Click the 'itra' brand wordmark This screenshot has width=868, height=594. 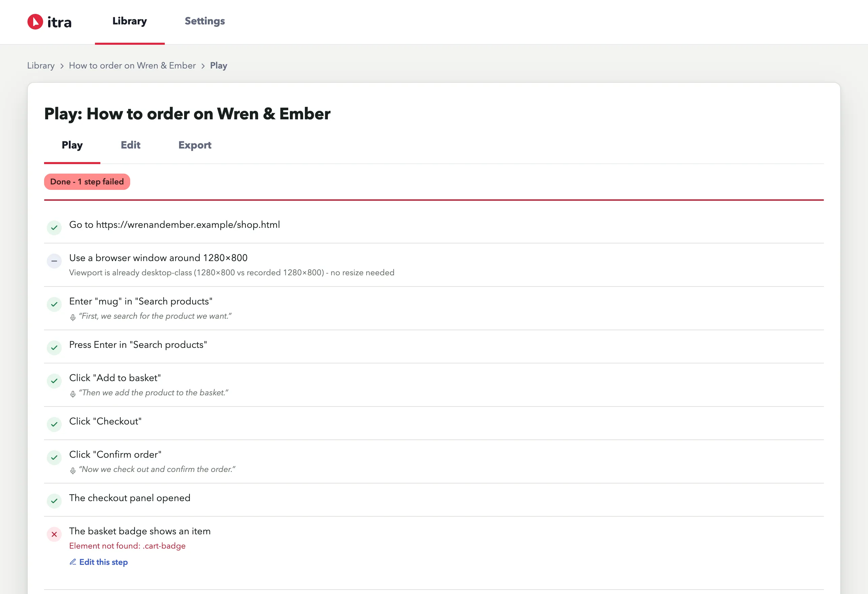coord(59,22)
